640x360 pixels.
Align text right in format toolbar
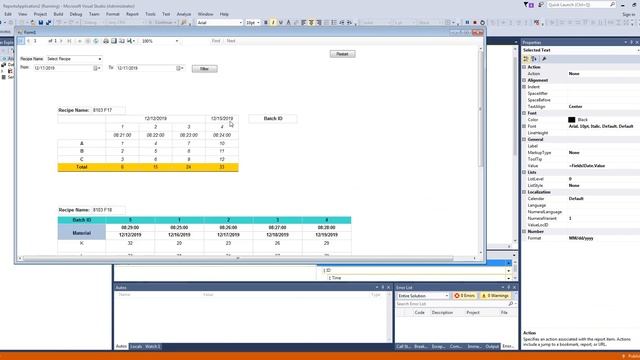click(x=319, y=22)
